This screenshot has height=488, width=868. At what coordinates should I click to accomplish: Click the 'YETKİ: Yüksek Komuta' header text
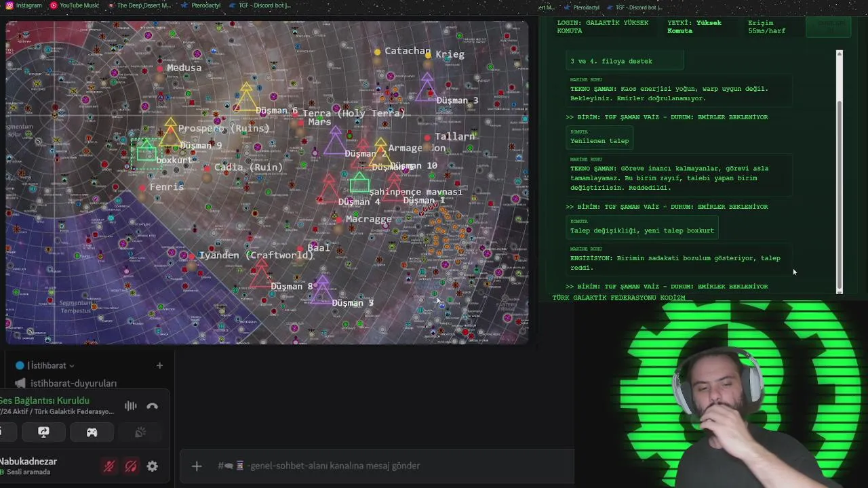[x=694, y=27]
